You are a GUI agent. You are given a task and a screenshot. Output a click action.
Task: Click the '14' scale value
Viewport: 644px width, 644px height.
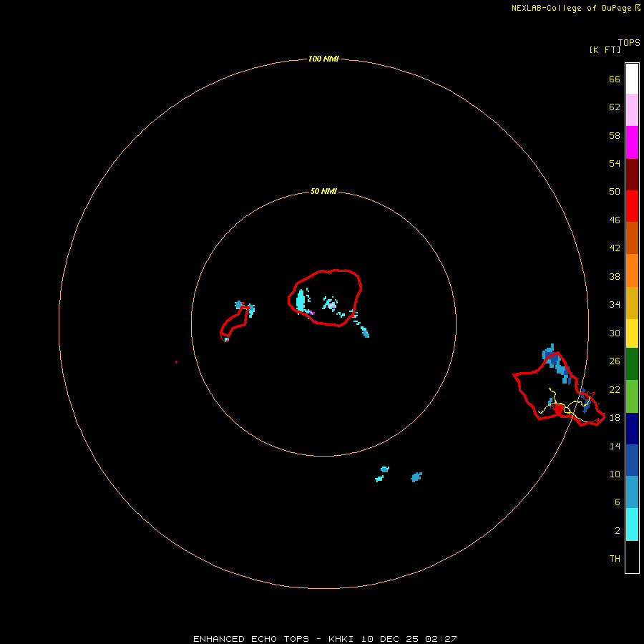[x=615, y=446]
